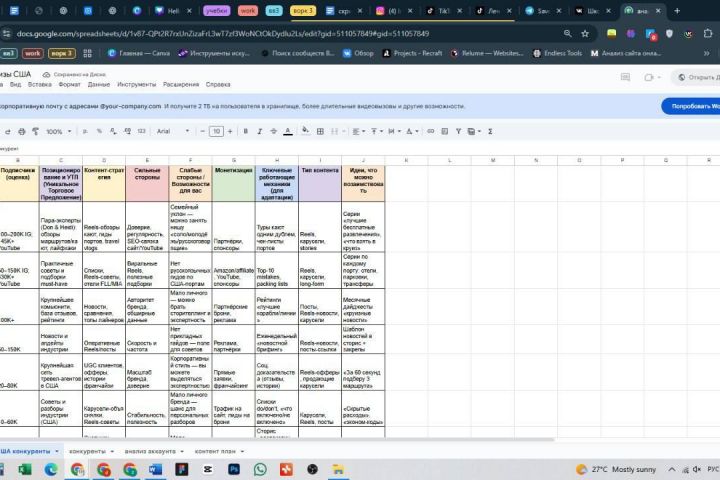The width and height of the screenshot is (720, 480).
Task: Open Microsoft Edge from taskbar
Action: point(51,469)
